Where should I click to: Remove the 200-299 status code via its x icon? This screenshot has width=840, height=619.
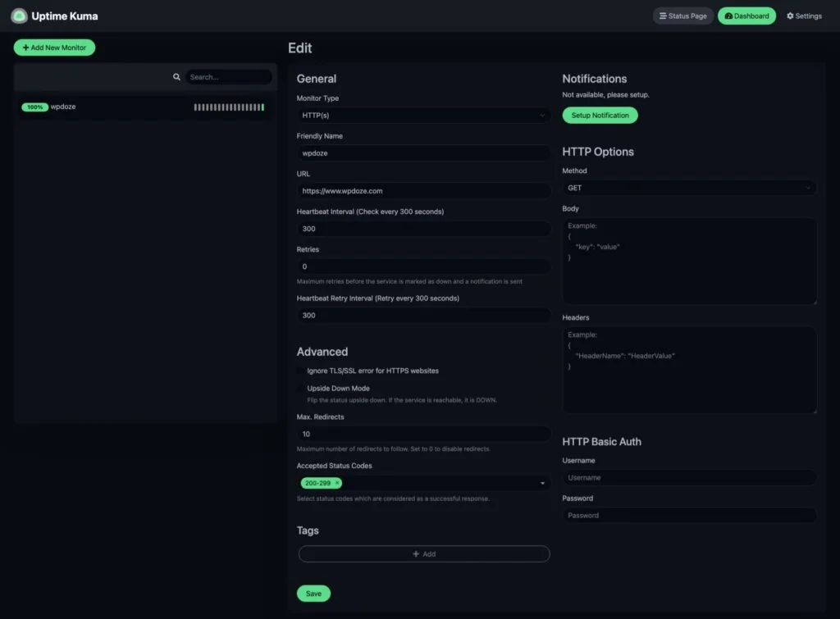(337, 483)
